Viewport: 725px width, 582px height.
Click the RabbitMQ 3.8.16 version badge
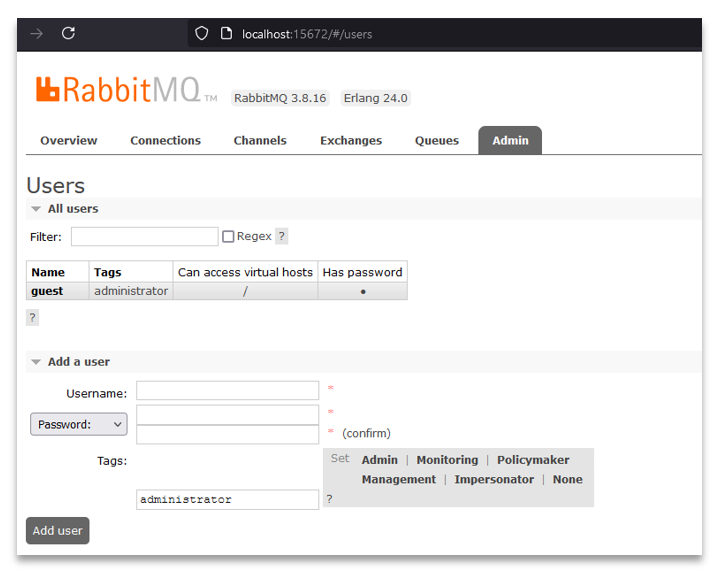[280, 98]
